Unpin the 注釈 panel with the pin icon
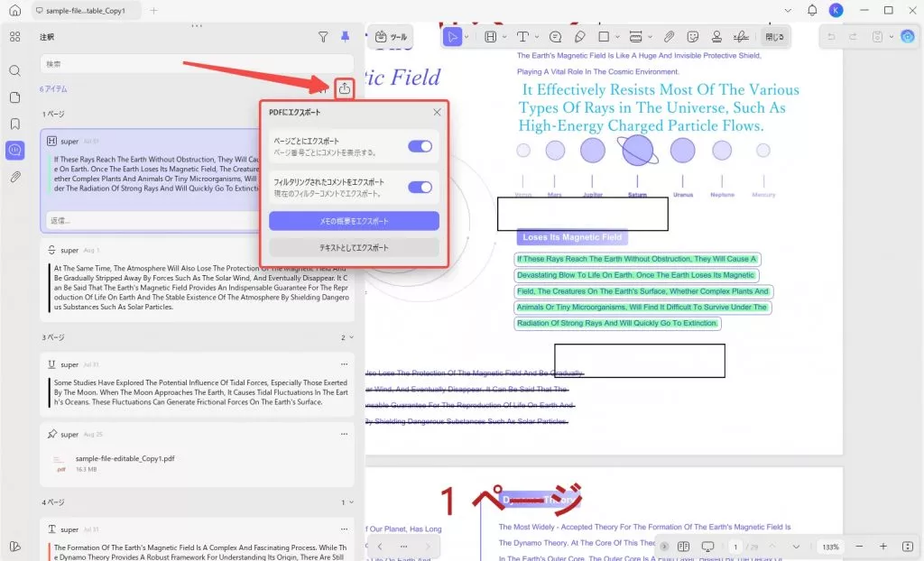Image resolution: width=924 pixels, height=561 pixels. point(345,37)
